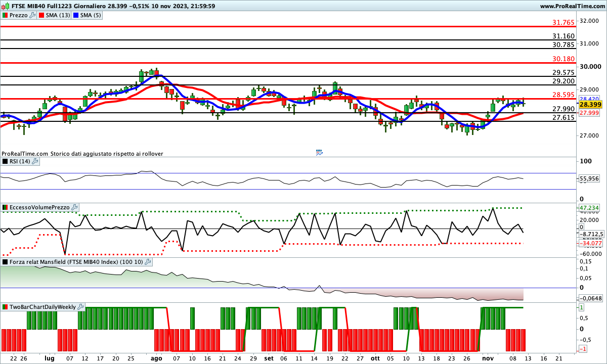Select the EccessoVolumePrezzo indicator label
This screenshot has height=364, width=607.
coord(40,207)
